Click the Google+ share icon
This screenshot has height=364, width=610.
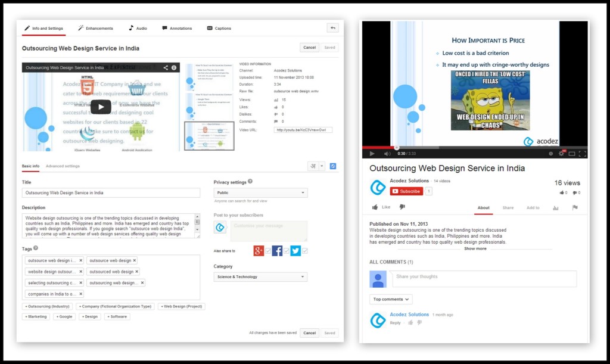(x=259, y=251)
